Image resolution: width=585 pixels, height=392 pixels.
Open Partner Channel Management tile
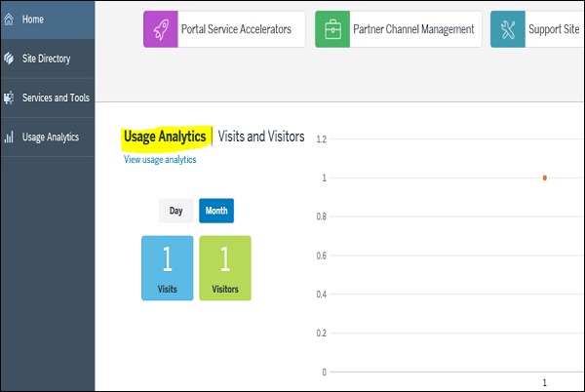tap(414, 29)
